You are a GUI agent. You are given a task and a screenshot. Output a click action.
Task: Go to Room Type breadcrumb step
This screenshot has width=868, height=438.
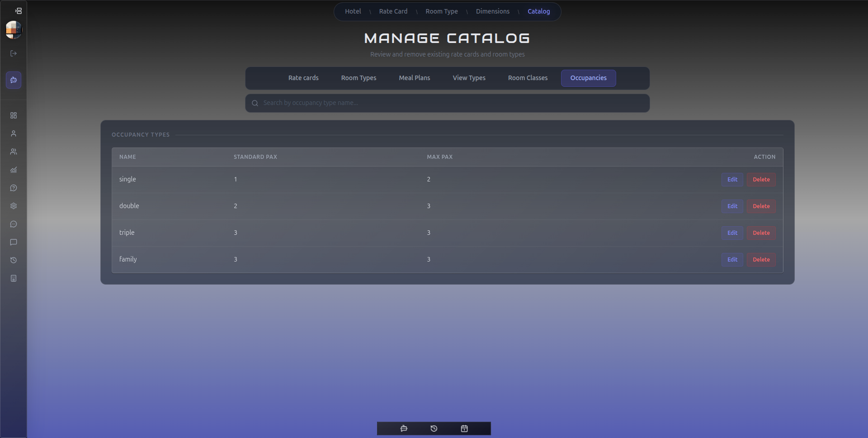click(x=442, y=11)
